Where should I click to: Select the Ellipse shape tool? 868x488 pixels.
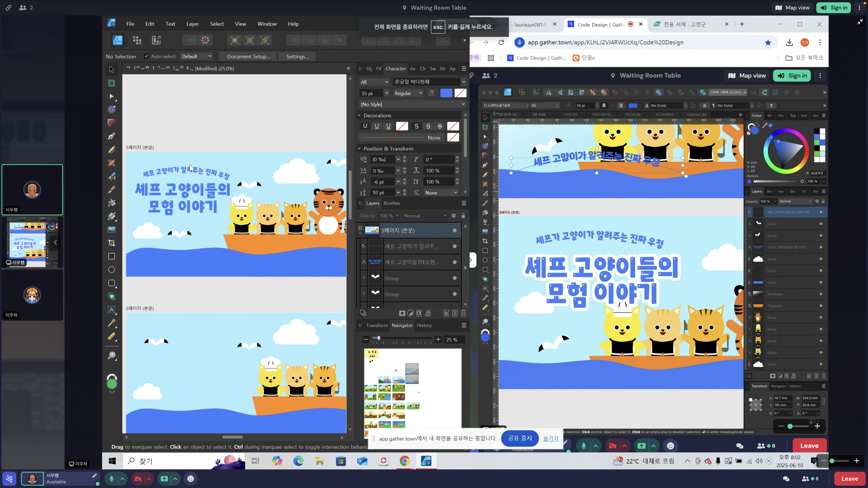pyautogui.click(x=112, y=270)
